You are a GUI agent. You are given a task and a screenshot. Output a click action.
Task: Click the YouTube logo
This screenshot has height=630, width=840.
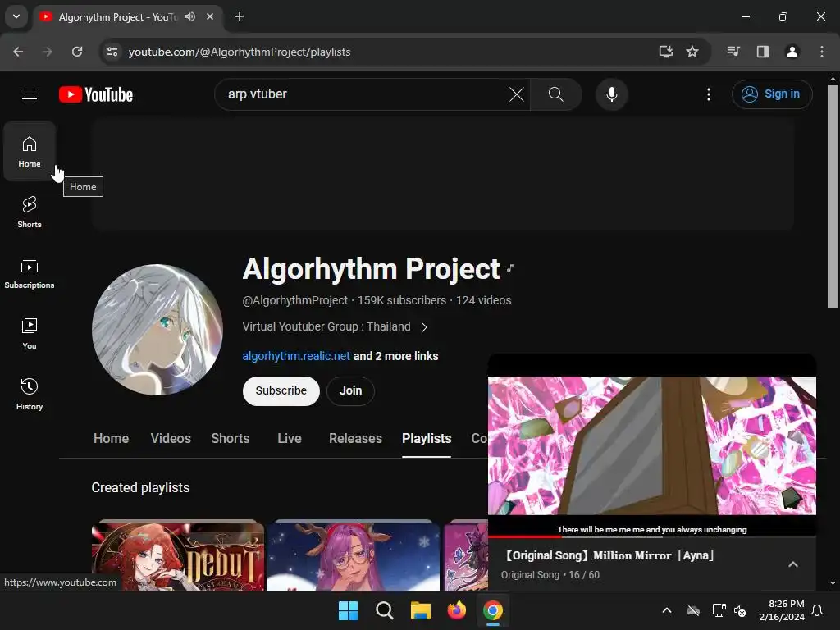pos(96,94)
